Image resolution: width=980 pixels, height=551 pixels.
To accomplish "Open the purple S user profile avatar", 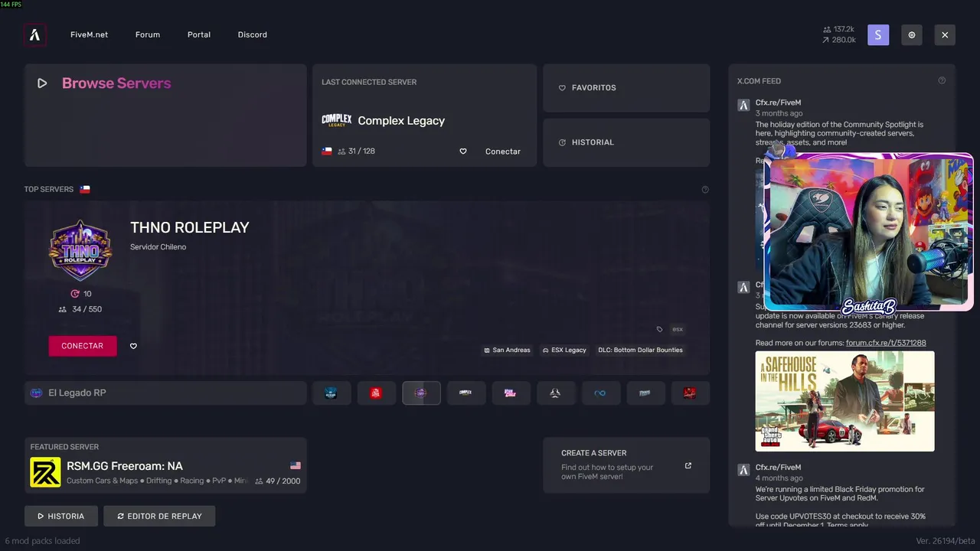I will [x=878, y=34].
